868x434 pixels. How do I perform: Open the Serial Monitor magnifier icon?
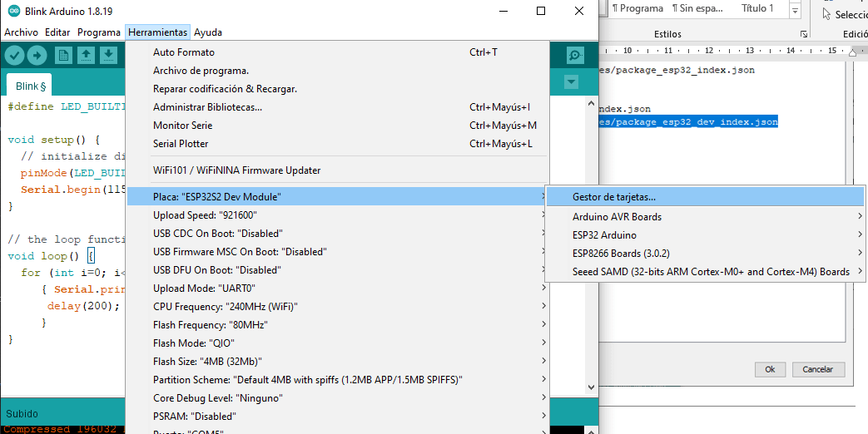575,55
